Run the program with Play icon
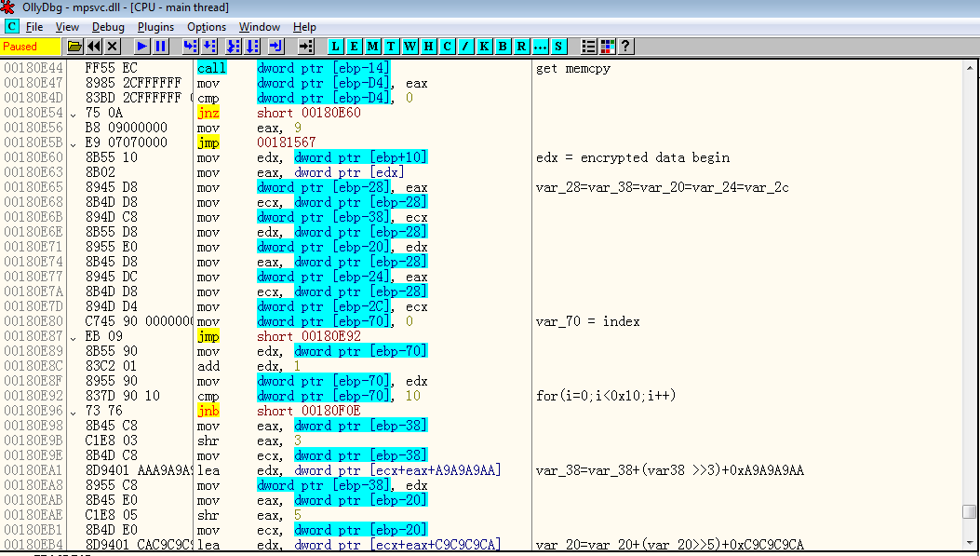 click(141, 46)
